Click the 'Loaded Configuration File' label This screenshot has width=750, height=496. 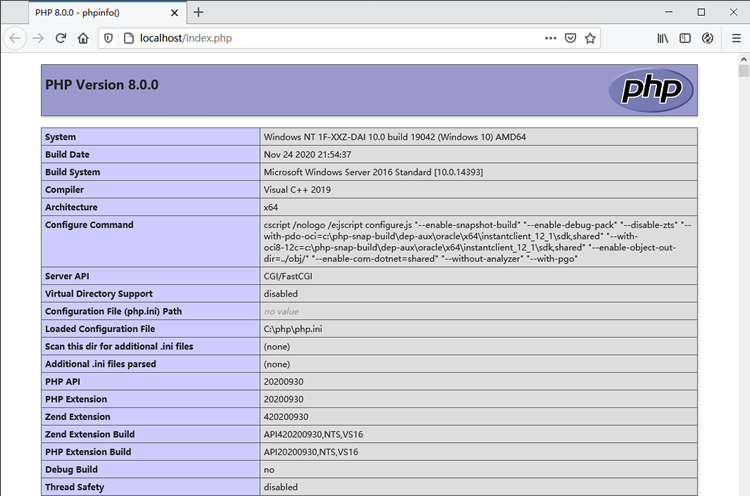click(x=100, y=329)
